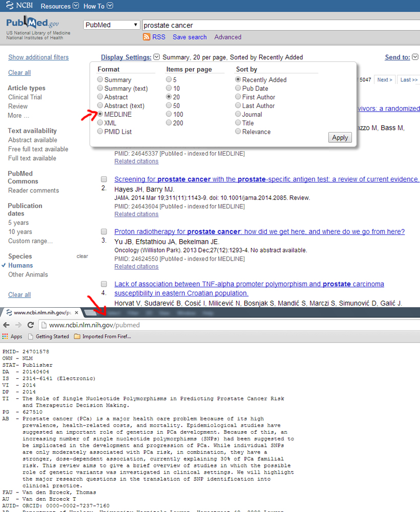Viewport: 420px width, 512px height.
Task: Clear the Species filter
Action: tap(82, 257)
